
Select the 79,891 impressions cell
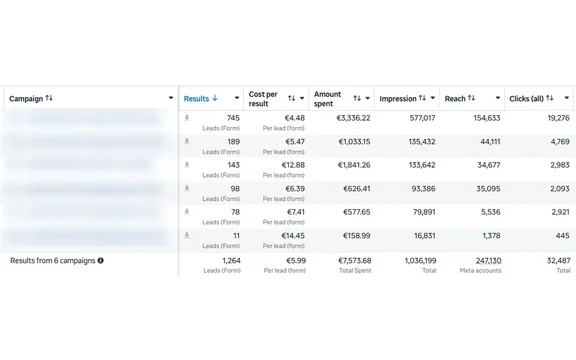pos(424,212)
